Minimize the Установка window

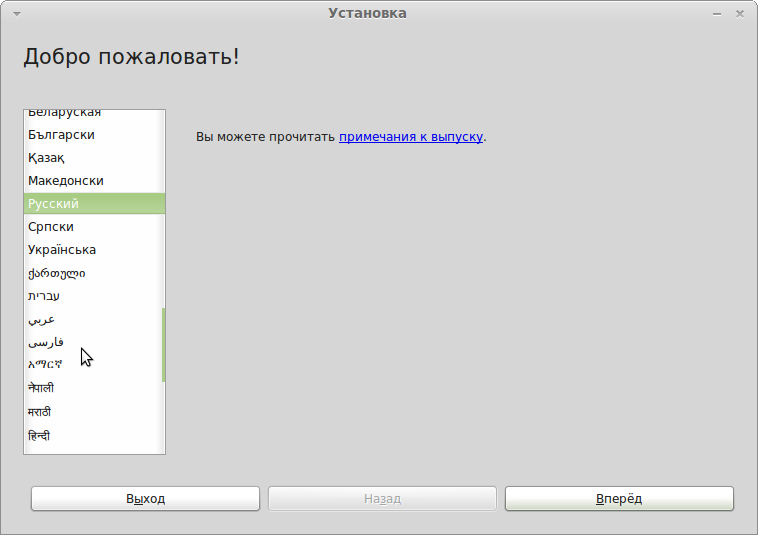click(717, 14)
